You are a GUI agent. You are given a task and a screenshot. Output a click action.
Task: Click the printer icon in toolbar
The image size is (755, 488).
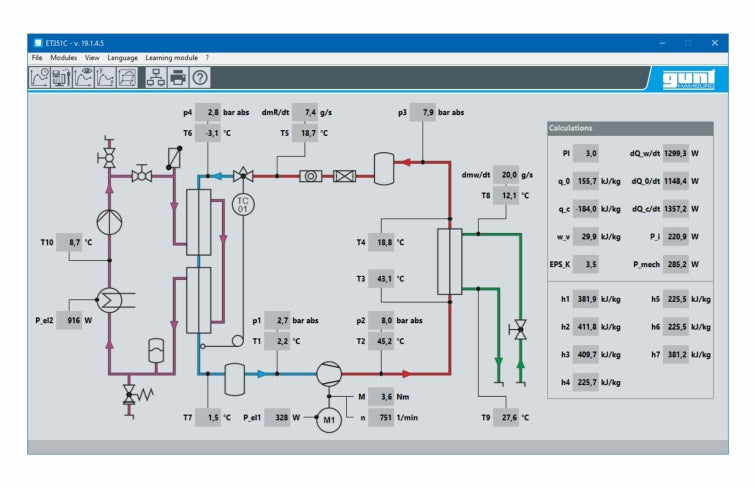click(x=178, y=78)
